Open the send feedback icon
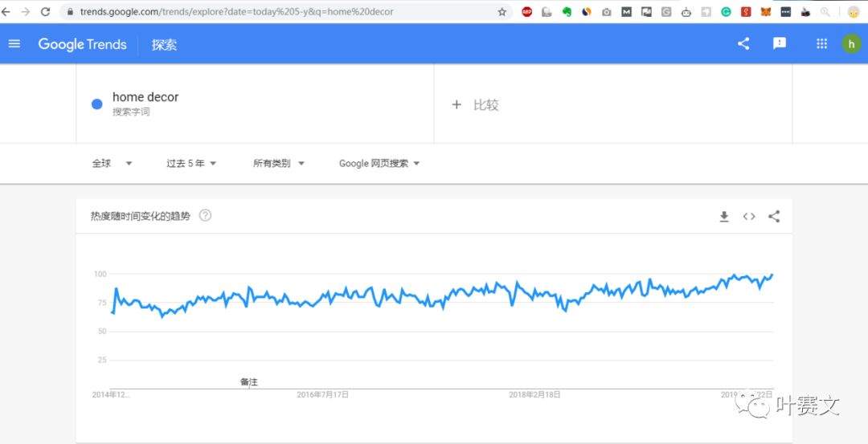868x444 pixels. [x=780, y=43]
